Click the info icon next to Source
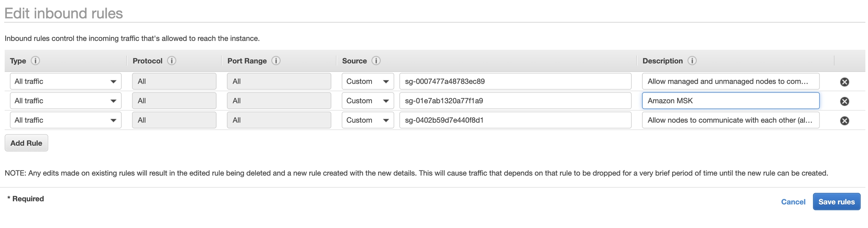 [376, 61]
